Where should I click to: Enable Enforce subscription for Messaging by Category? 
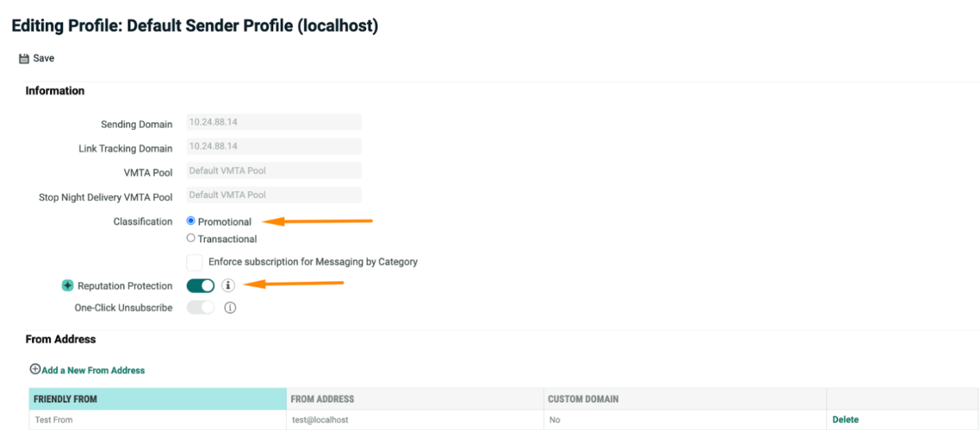(195, 262)
